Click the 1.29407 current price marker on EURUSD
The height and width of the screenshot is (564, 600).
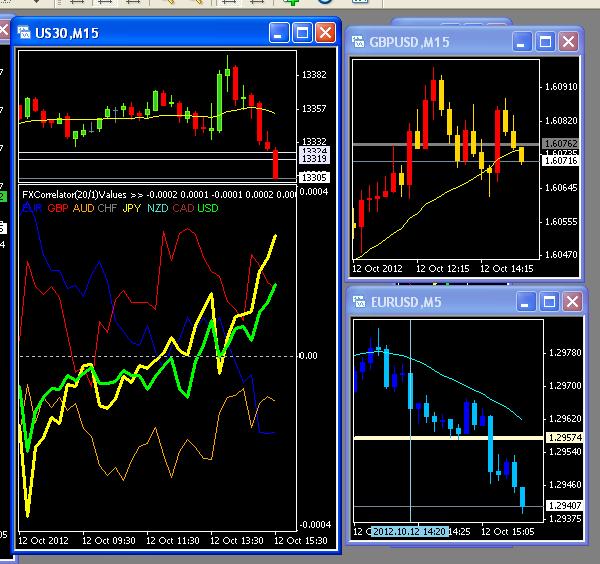(565, 506)
